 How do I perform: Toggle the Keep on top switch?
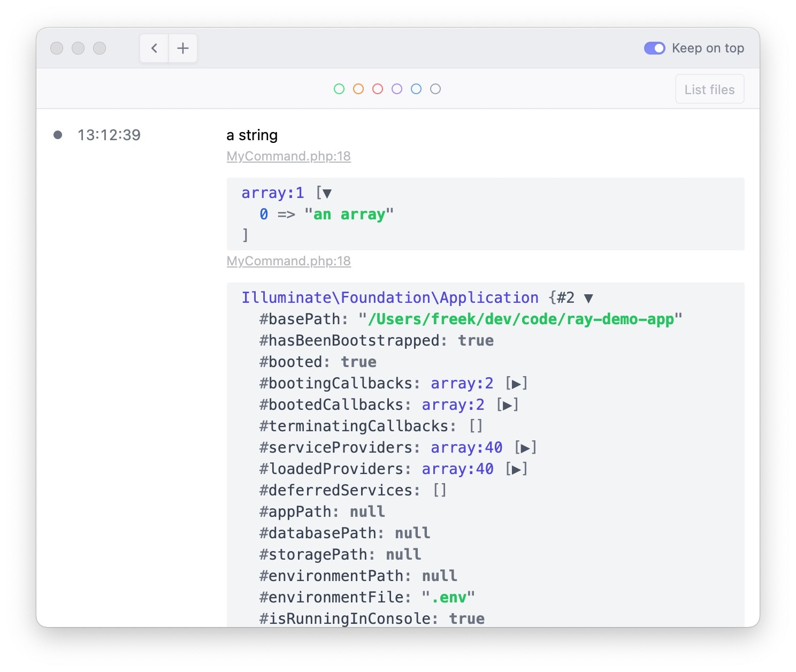click(x=654, y=48)
